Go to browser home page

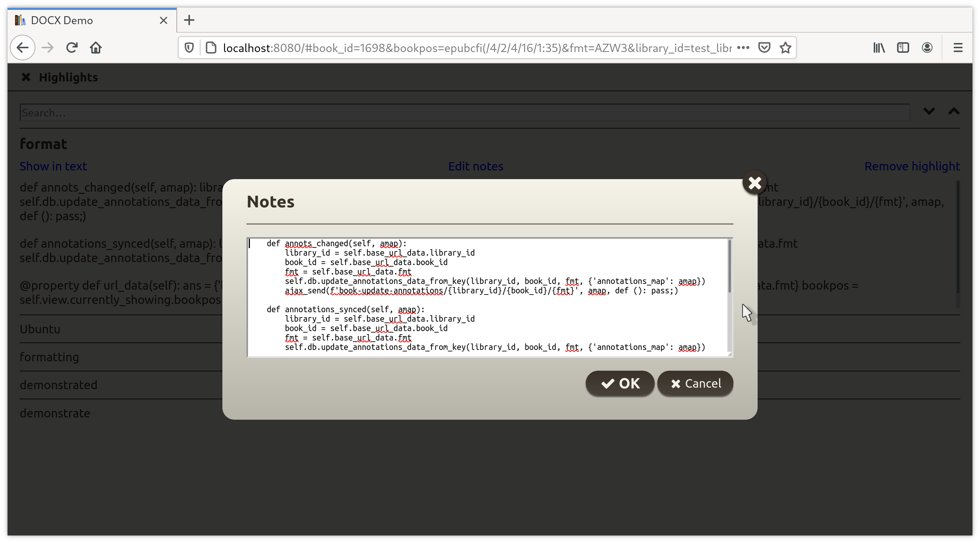(x=96, y=48)
